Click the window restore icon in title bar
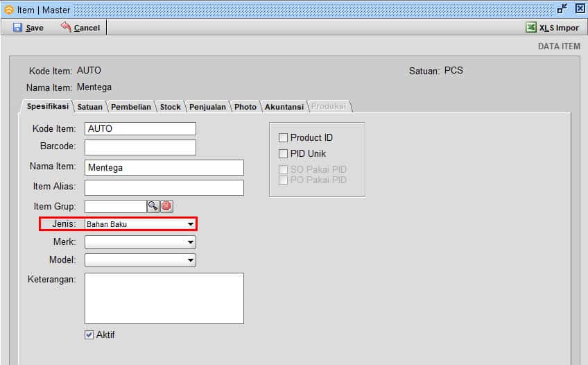The height and width of the screenshot is (365, 588). 562,8
